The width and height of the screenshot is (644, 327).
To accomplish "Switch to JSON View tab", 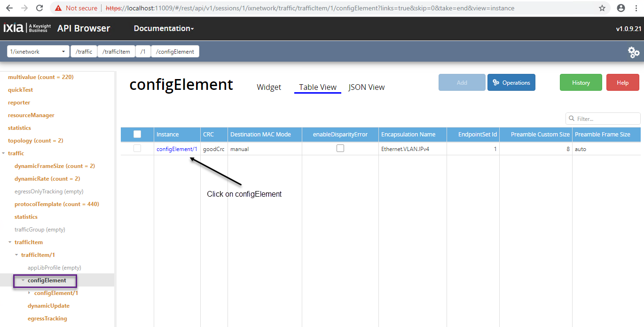I will [366, 87].
